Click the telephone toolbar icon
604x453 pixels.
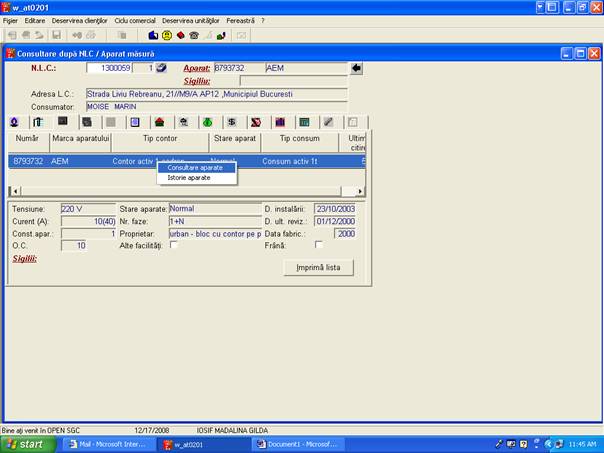tap(194, 35)
